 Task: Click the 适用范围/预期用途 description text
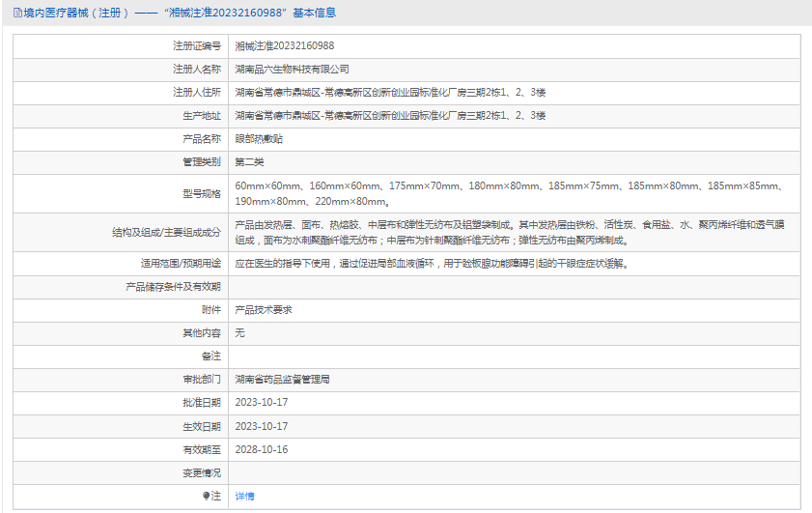point(432,263)
